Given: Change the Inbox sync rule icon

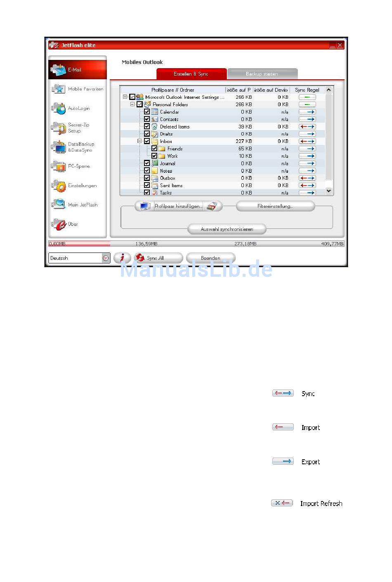Looking at the screenshot, I should [x=307, y=141].
